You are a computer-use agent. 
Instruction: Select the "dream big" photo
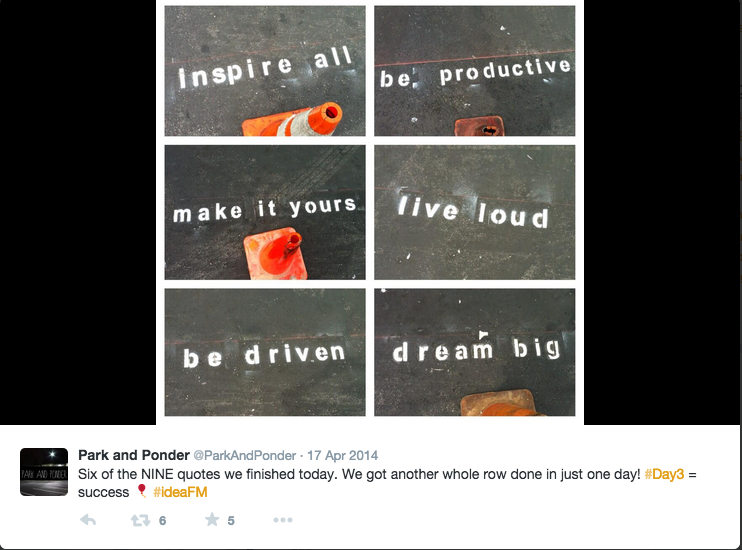(475, 352)
